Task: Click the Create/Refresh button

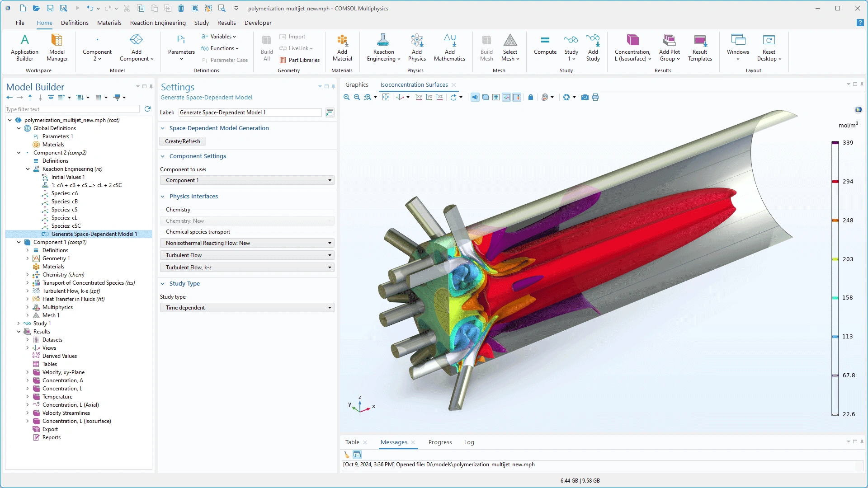Action: (183, 141)
